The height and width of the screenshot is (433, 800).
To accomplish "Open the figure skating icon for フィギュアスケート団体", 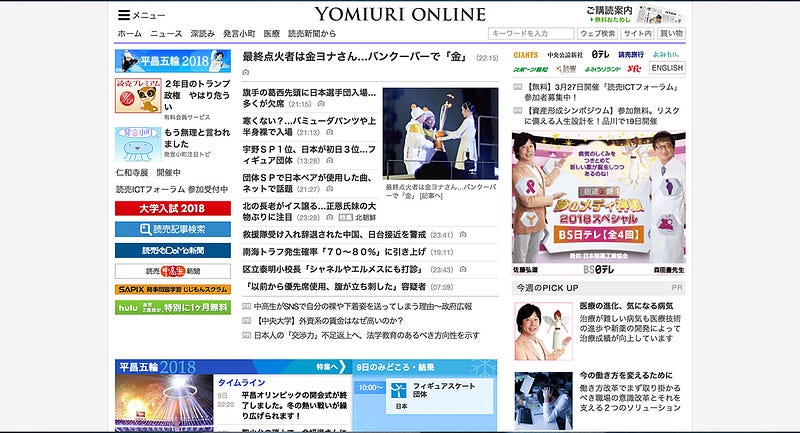I will pyautogui.click(x=398, y=391).
